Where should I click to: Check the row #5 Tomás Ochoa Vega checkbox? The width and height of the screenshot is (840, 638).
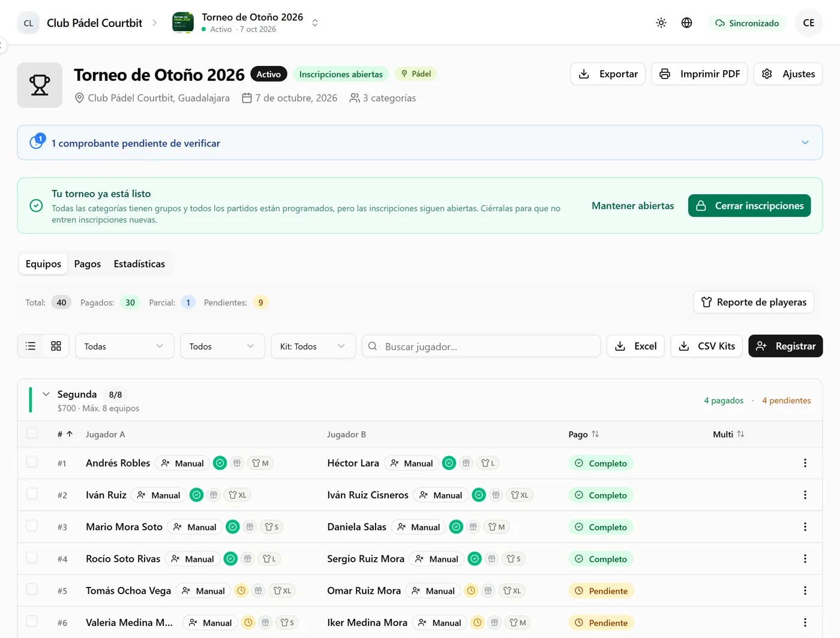(32, 589)
